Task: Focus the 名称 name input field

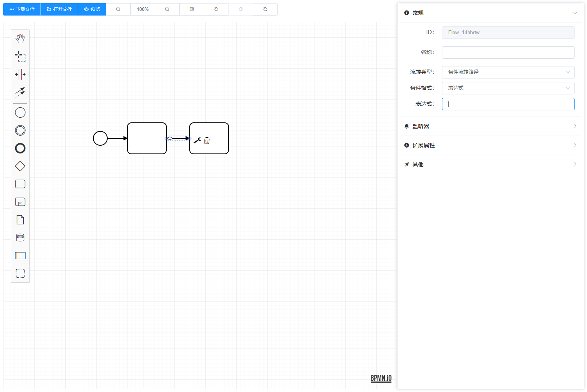Action: click(508, 52)
